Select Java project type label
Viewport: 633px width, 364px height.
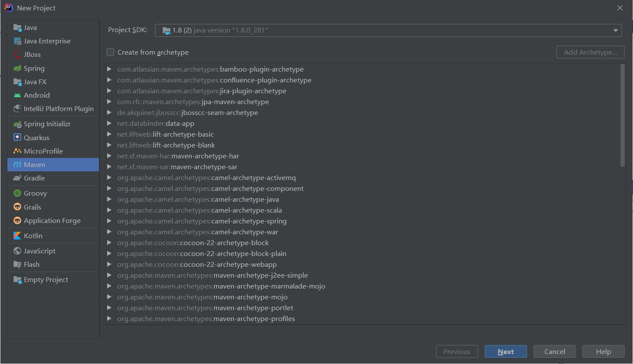[30, 28]
